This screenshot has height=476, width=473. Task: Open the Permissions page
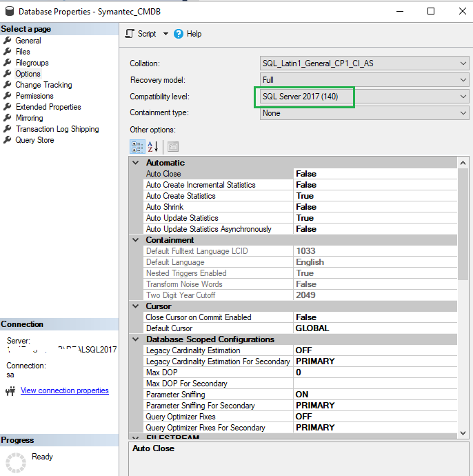[x=34, y=96]
